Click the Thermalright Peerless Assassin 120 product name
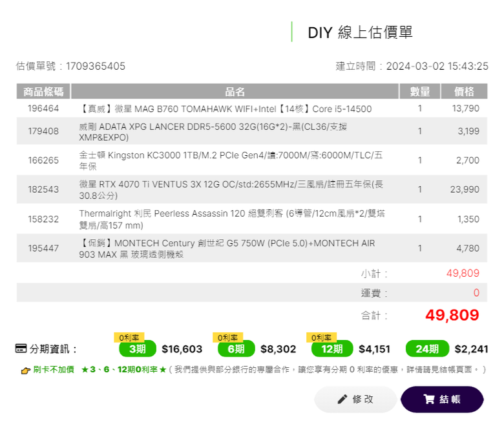The height and width of the screenshot is (428, 504). 232,219
